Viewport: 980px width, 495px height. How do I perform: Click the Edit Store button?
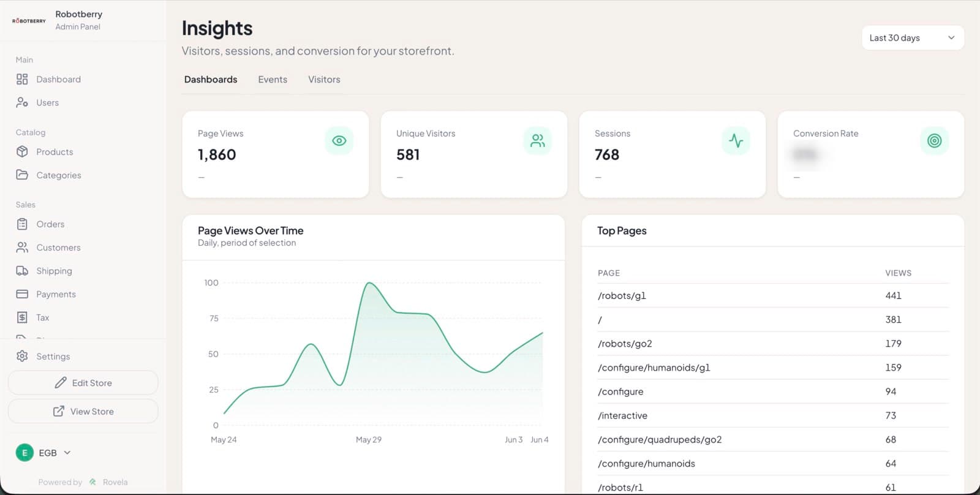(83, 383)
